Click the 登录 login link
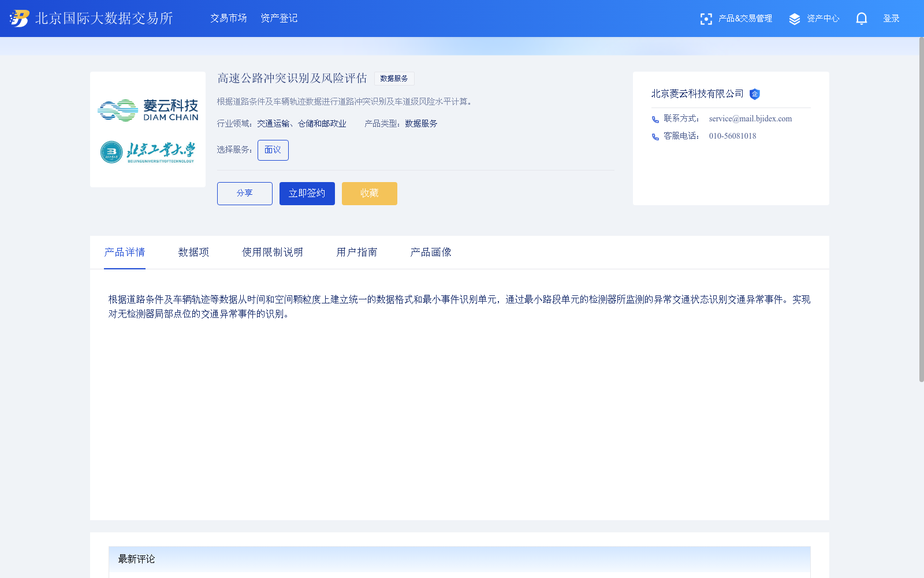This screenshot has height=578, width=924. click(891, 18)
